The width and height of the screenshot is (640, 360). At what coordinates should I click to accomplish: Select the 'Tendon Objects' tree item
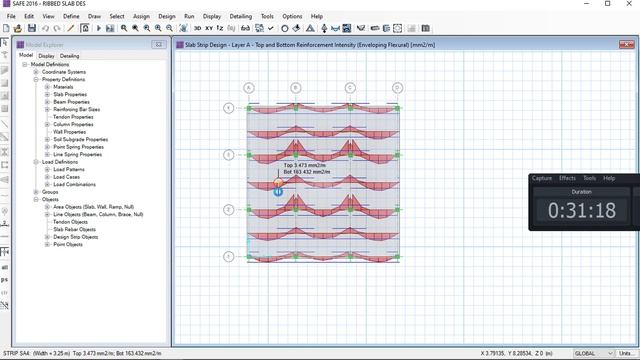tap(70, 222)
